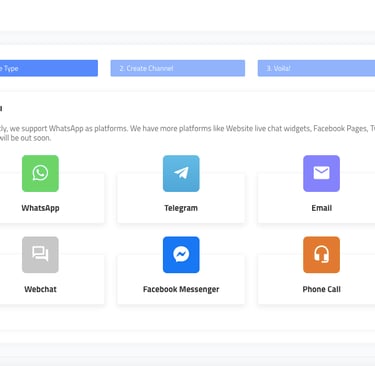Choose the Phone Call headset icon
The image size is (375, 366).
click(x=321, y=255)
